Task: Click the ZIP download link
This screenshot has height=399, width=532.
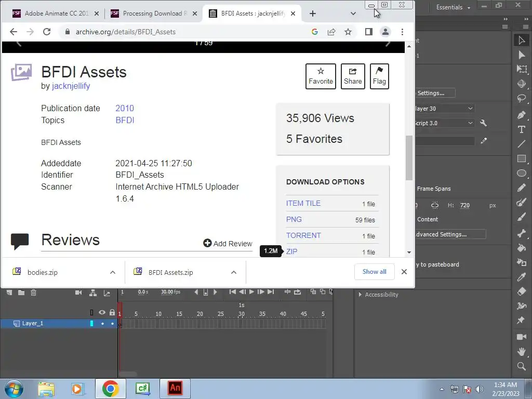Action: point(292,251)
